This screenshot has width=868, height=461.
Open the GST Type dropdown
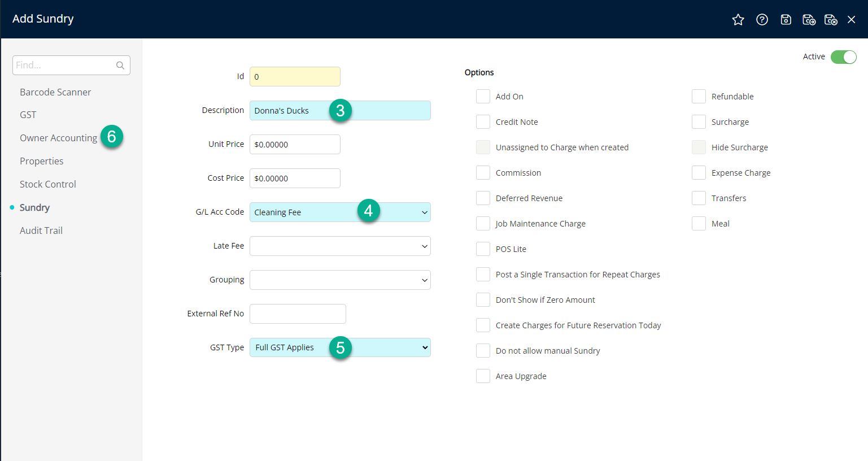[424, 347]
